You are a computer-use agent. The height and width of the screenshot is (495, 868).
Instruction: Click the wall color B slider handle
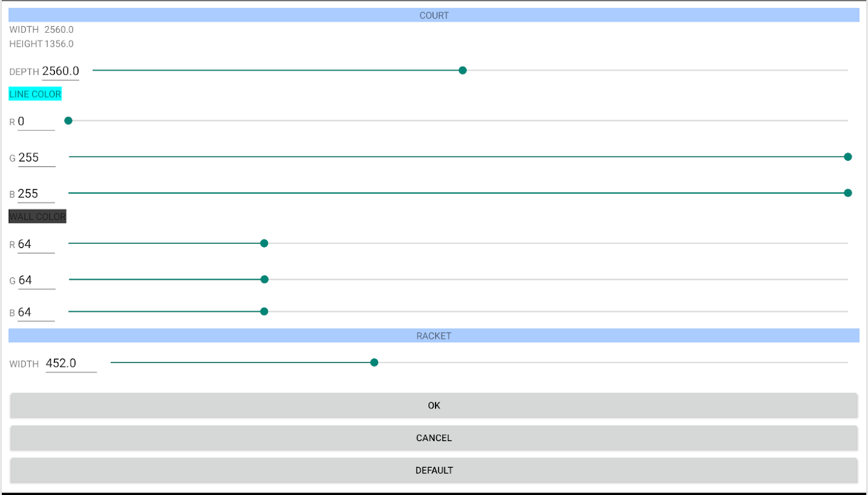coord(264,311)
